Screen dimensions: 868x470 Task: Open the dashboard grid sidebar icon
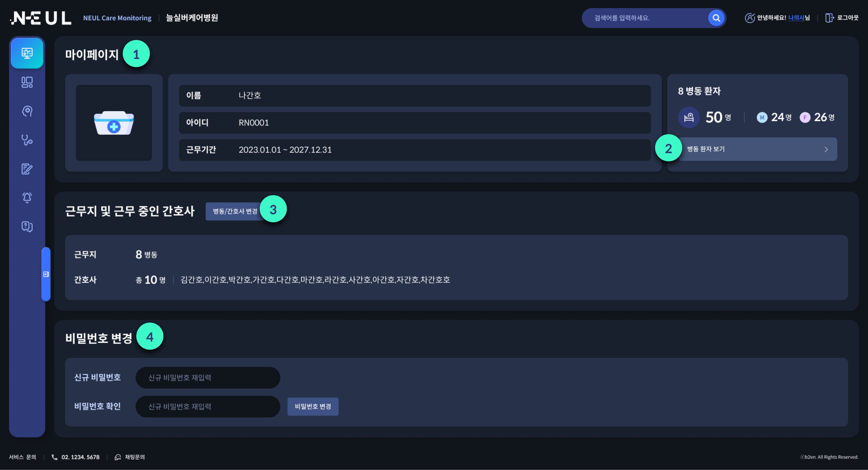tap(27, 82)
